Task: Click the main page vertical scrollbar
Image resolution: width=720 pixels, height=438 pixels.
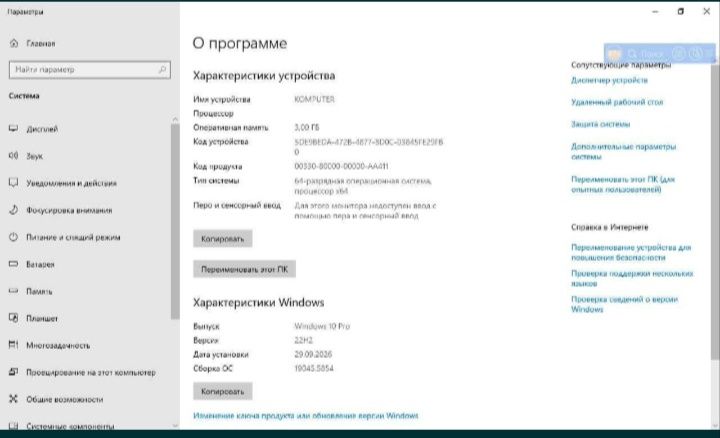Action: [715, 211]
